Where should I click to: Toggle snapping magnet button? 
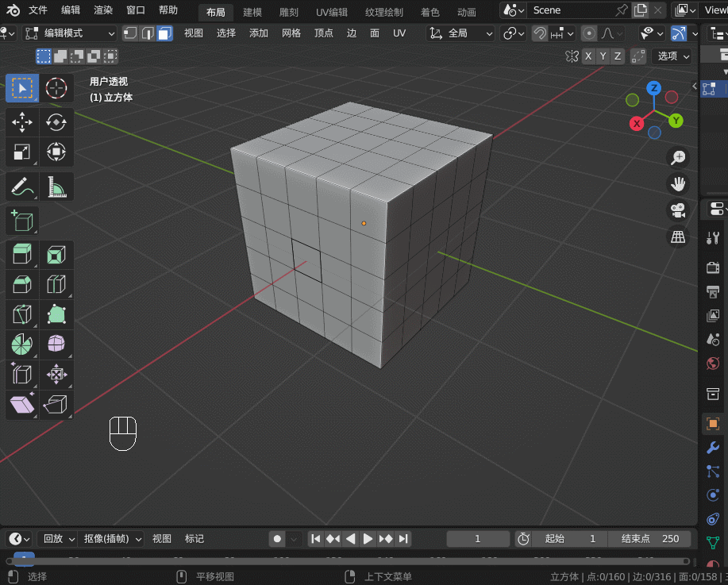pyautogui.click(x=540, y=33)
